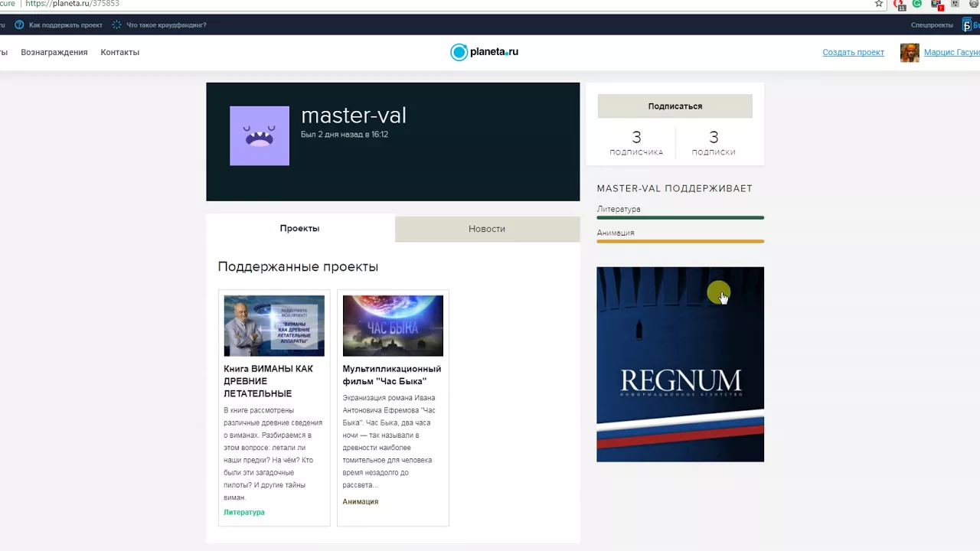Switch to the Проекты tab
This screenshot has height=551, width=980.
coord(300,229)
